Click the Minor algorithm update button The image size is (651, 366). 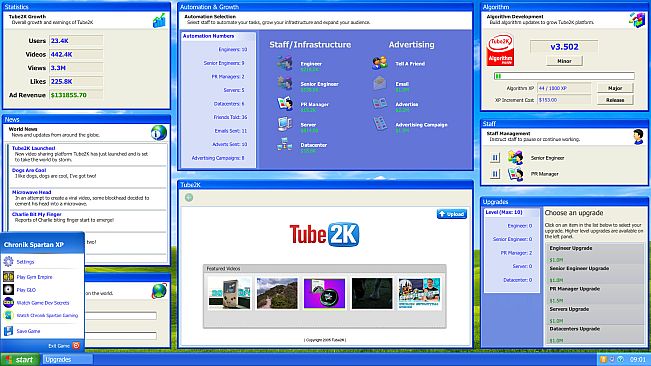(564, 61)
